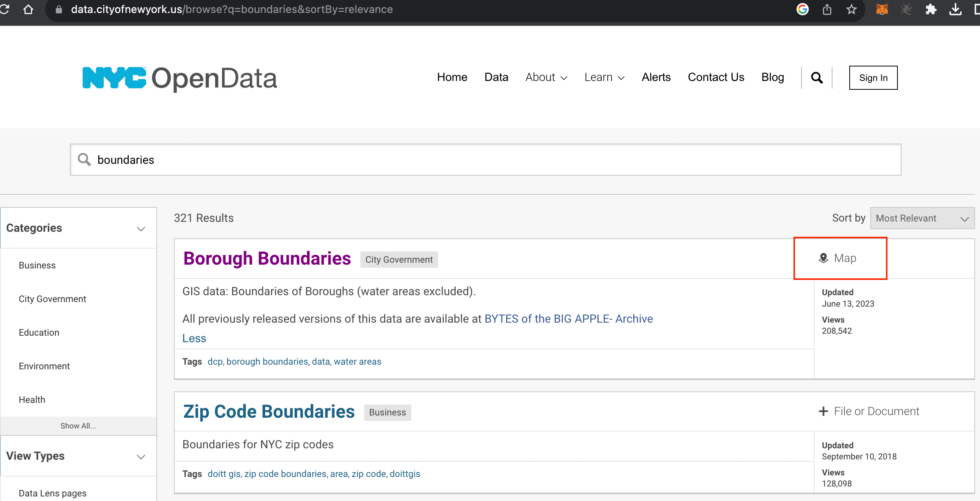Open the Data nav item
The width and height of the screenshot is (980, 501).
click(496, 77)
